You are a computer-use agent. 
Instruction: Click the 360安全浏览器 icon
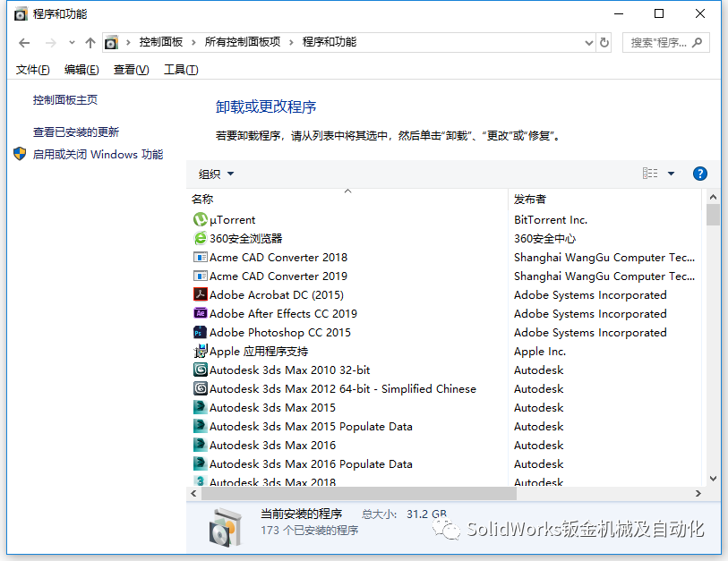(200, 238)
